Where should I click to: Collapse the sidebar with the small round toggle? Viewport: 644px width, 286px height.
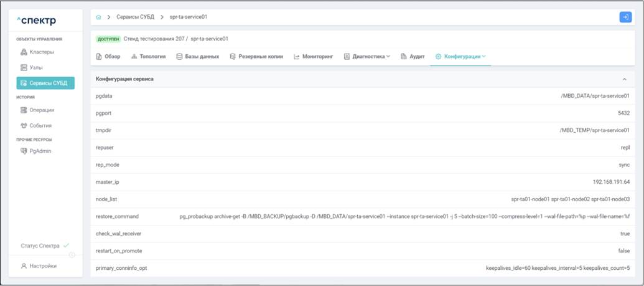click(72, 255)
